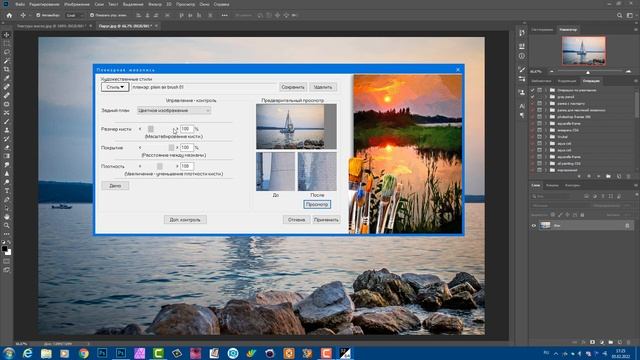Create new set folder in Actions panel
Screen dimensions: 640x360
pyautogui.click(x=608, y=176)
